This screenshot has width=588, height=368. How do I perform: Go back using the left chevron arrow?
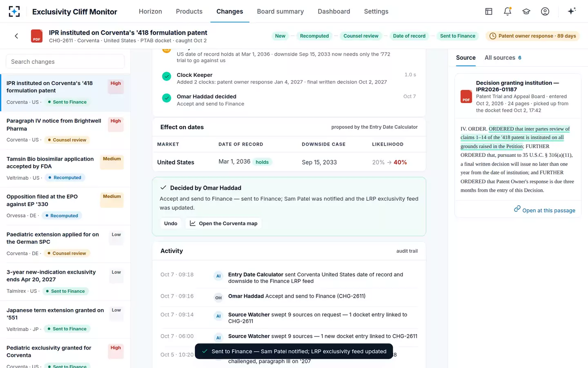[16, 36]
